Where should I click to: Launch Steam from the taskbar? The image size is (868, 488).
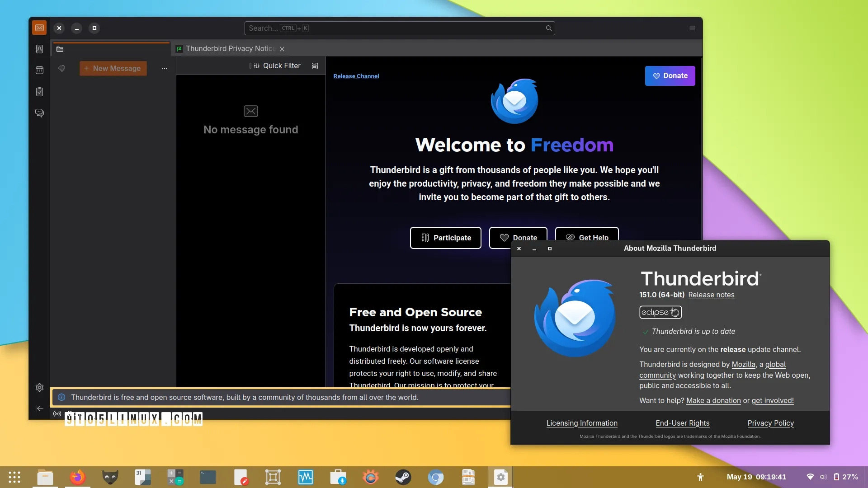403,477
